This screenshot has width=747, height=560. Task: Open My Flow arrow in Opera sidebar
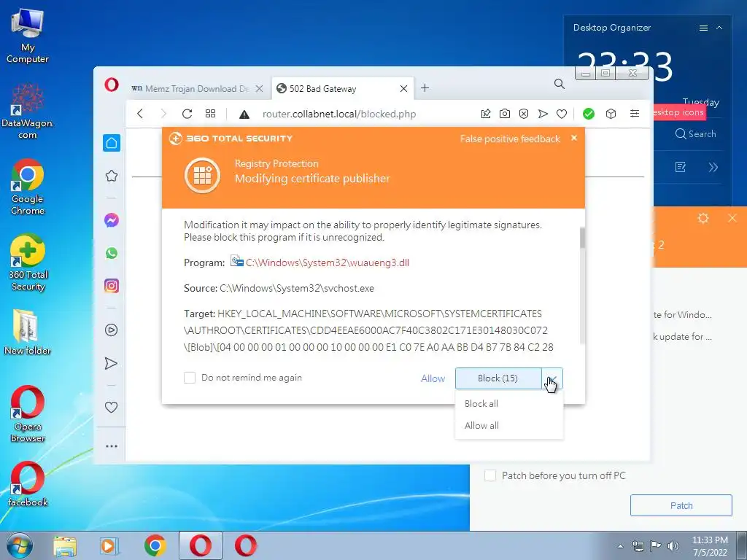(x=111, y=364)
